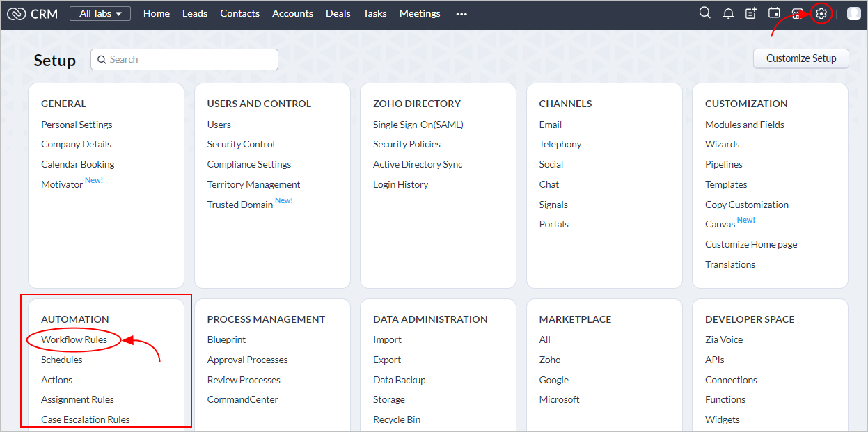Open Assignment Rules
868x432 pixels.
click(77, 399)
